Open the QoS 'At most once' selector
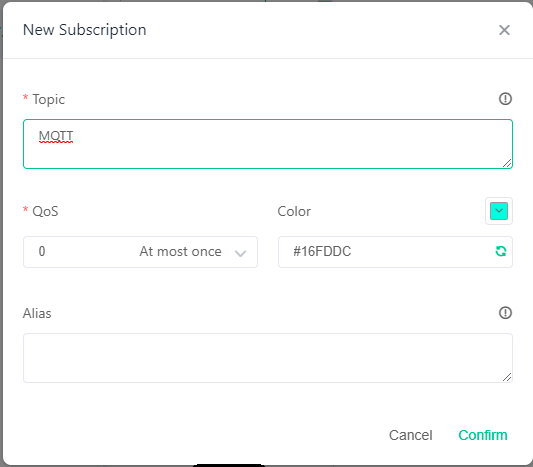Screen dimensions: 533x467 (x=140, y=252)
